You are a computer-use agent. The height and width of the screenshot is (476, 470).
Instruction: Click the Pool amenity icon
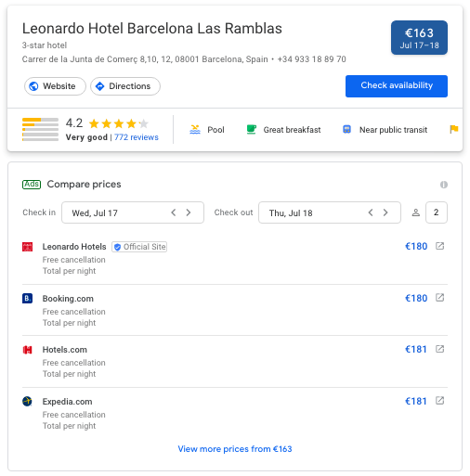[195, 129]
